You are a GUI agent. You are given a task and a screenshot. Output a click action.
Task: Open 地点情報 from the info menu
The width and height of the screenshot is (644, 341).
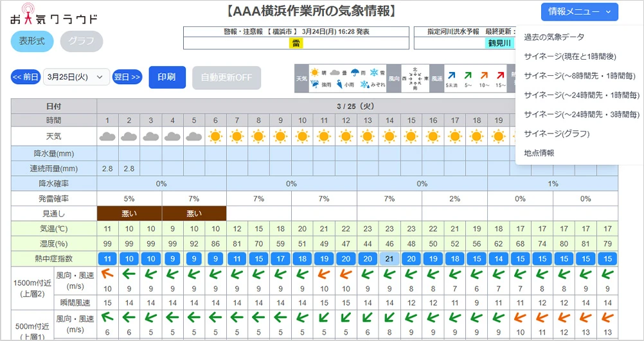[x=539, y=153]
